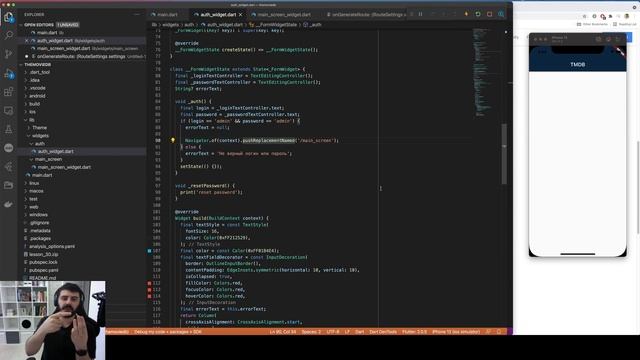Open Reading List in Chrome
Viewport: 640px width, 360px height.
pyautogui.click(x=624, y=24)
